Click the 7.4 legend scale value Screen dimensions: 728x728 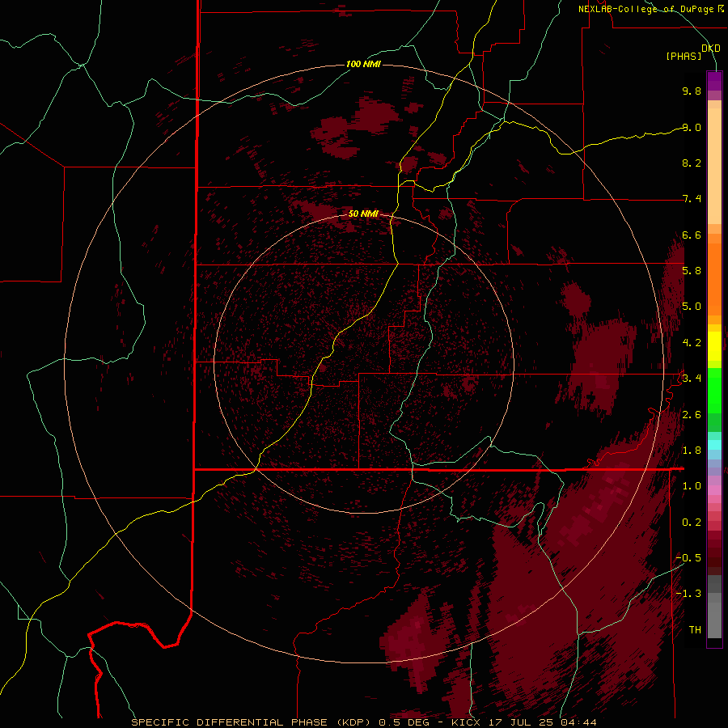coord(692,199)
